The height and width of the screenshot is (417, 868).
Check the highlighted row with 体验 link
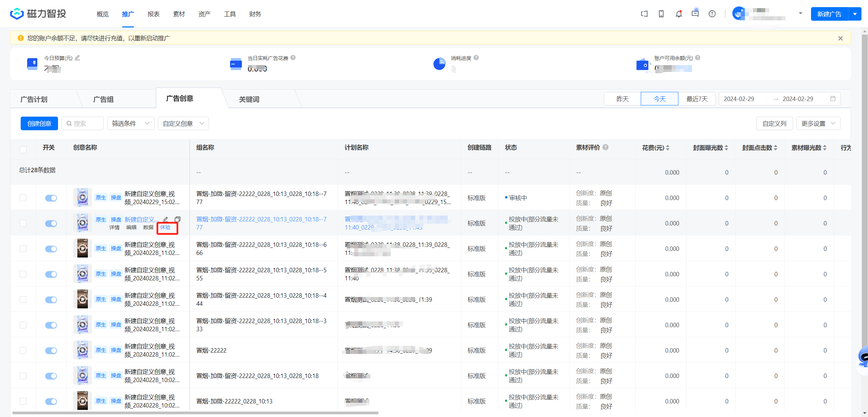tap(23, 223)
